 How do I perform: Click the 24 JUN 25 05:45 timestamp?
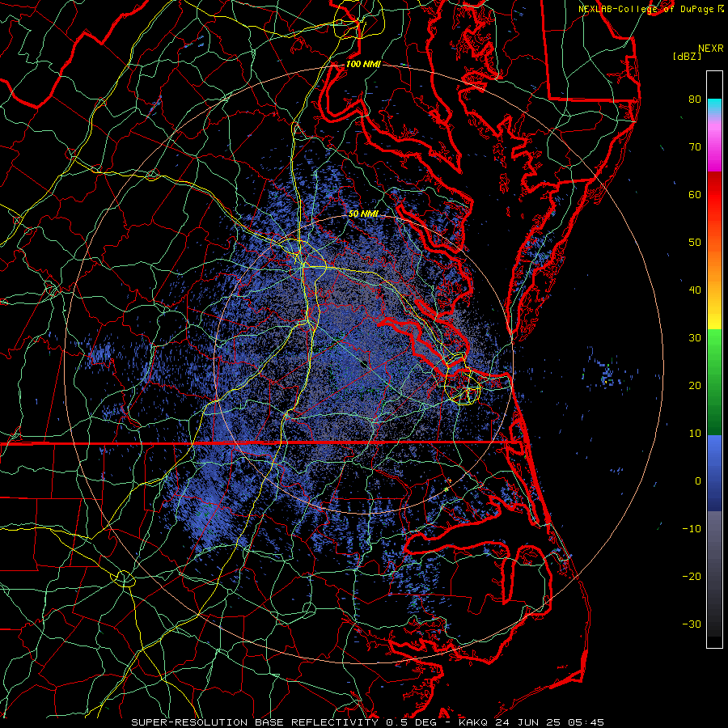[549, 722]
